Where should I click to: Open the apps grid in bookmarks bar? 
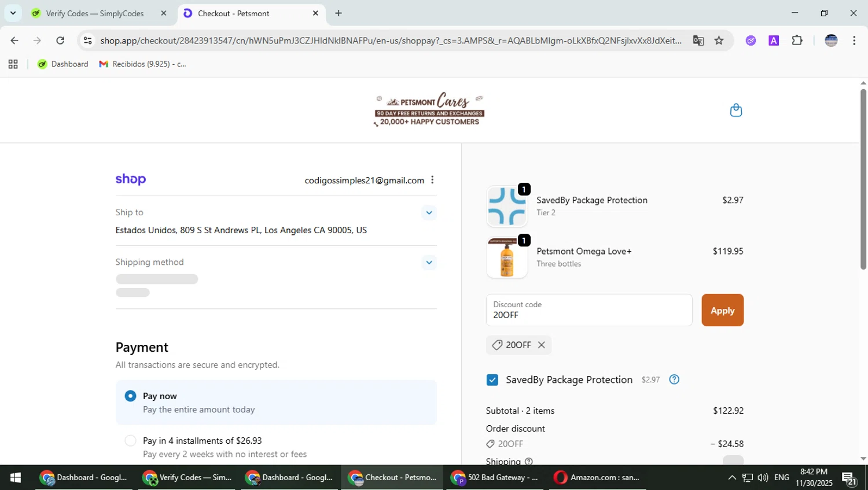point(13,64)
